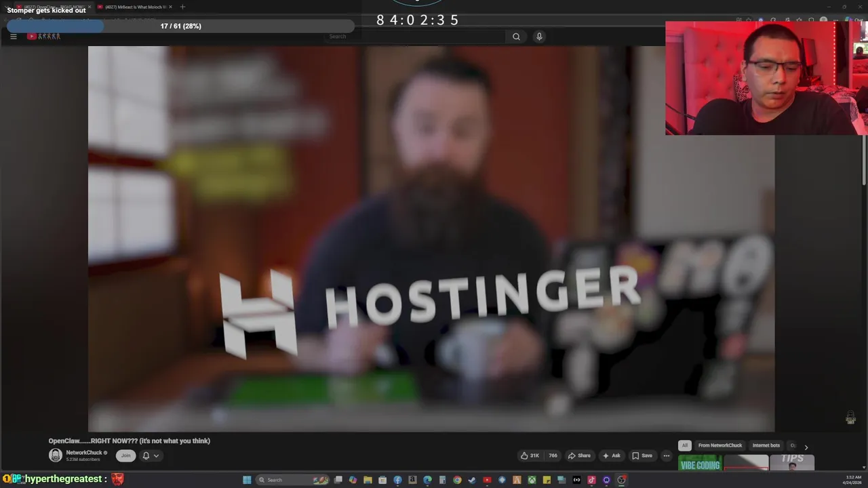
Task: Open a new browser tab
Action: coord(182,7)
